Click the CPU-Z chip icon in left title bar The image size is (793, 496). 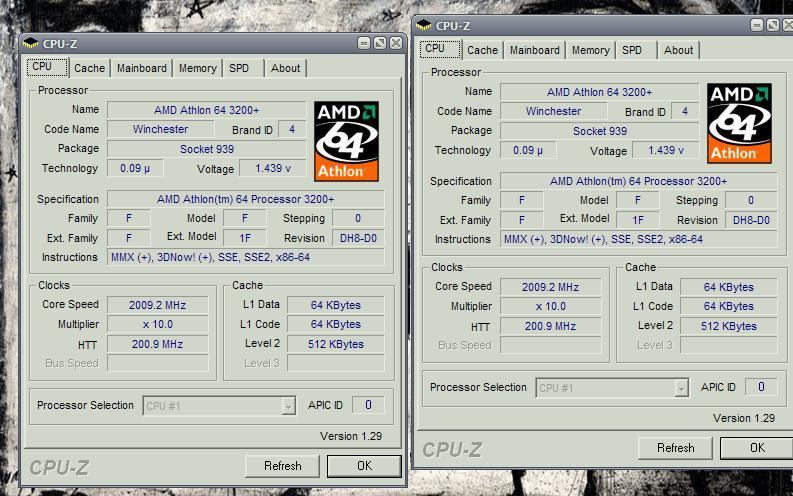coord(30,43)
